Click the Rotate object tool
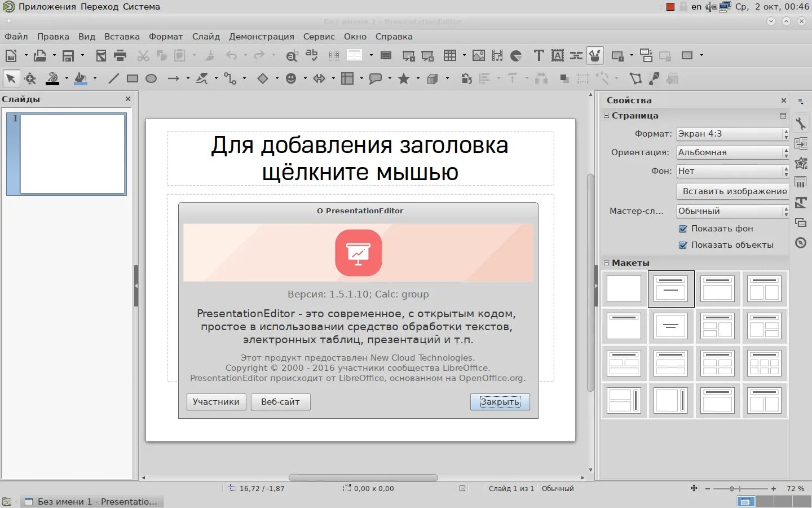Screen dimensions: 812x508 pyautogui.click(x=466, y=78)
